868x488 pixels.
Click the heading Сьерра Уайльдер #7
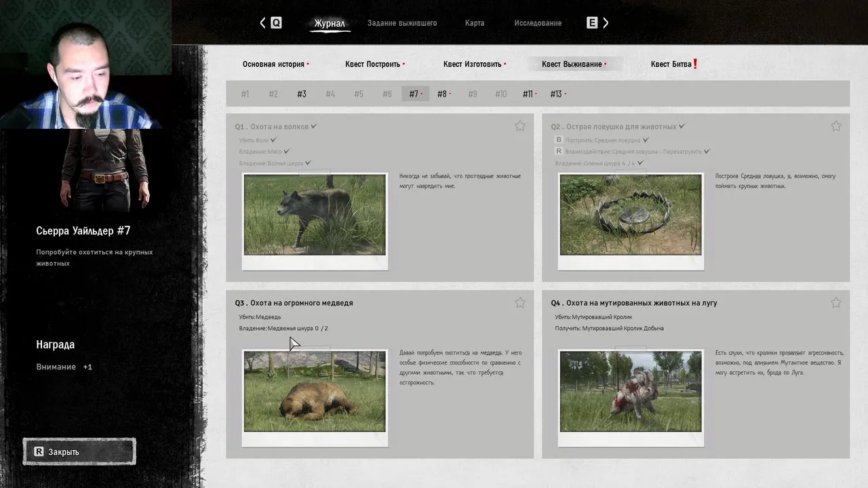pyautogui.click(x=83, y=231)
